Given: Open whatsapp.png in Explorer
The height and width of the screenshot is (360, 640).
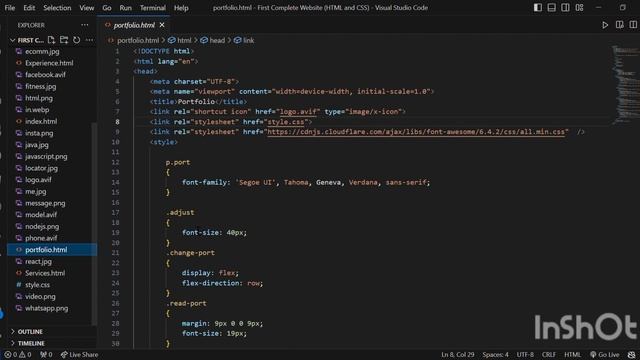Looking at the screenshot, I should coord(47,308).
